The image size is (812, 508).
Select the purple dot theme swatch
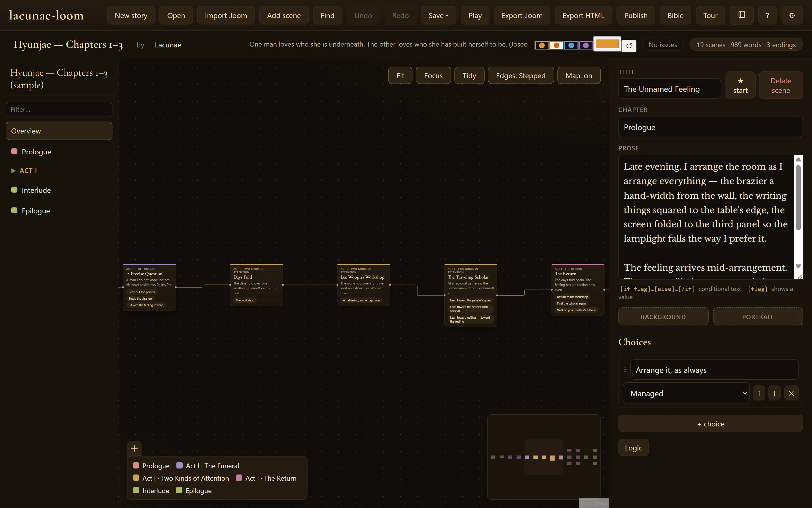pyautogui.click(x=586, y=45)
